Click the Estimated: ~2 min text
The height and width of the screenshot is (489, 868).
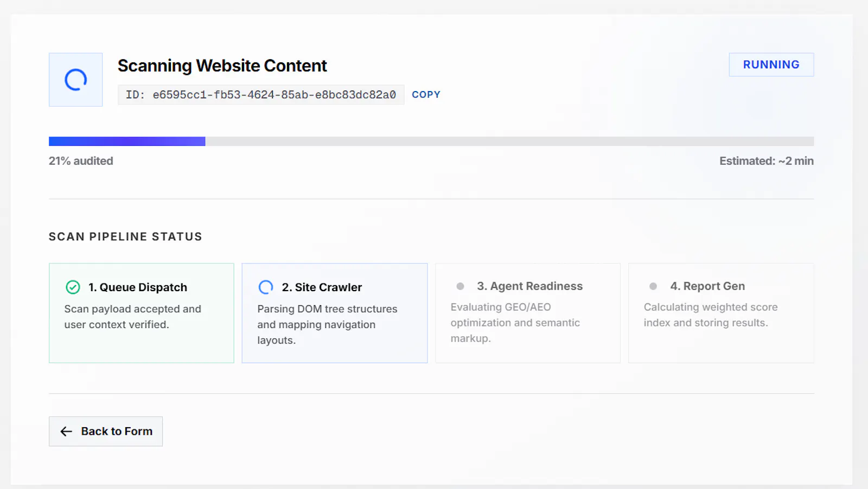pyautogui.click(x=767, y=161)
